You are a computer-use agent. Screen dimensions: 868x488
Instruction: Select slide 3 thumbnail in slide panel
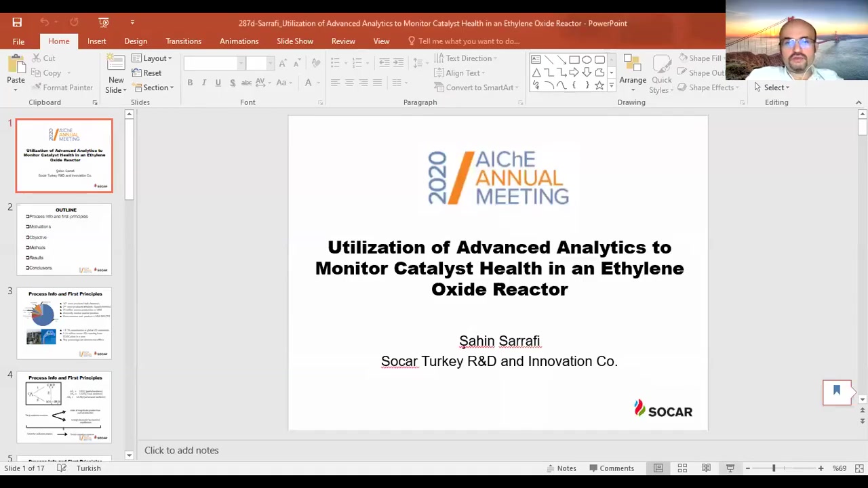[x=64, y=323]
